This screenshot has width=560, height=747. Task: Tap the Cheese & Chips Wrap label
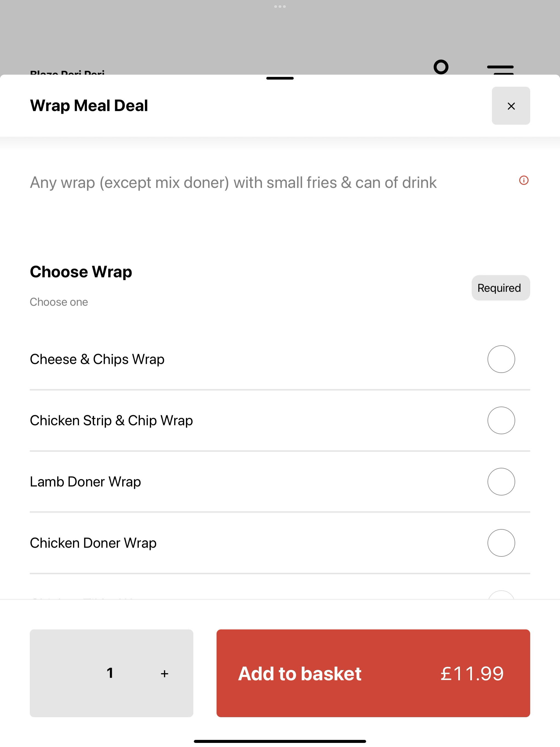(97, 359)
